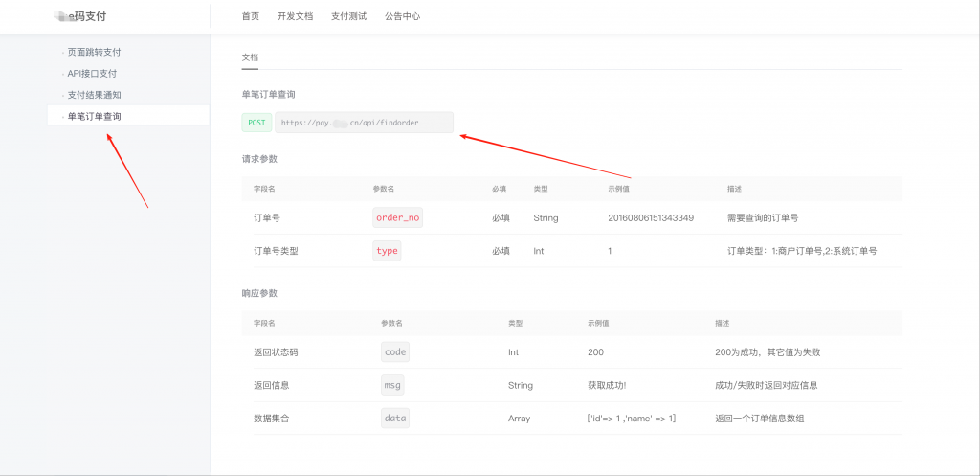Go to 支付测试 page

coord(348,17)
